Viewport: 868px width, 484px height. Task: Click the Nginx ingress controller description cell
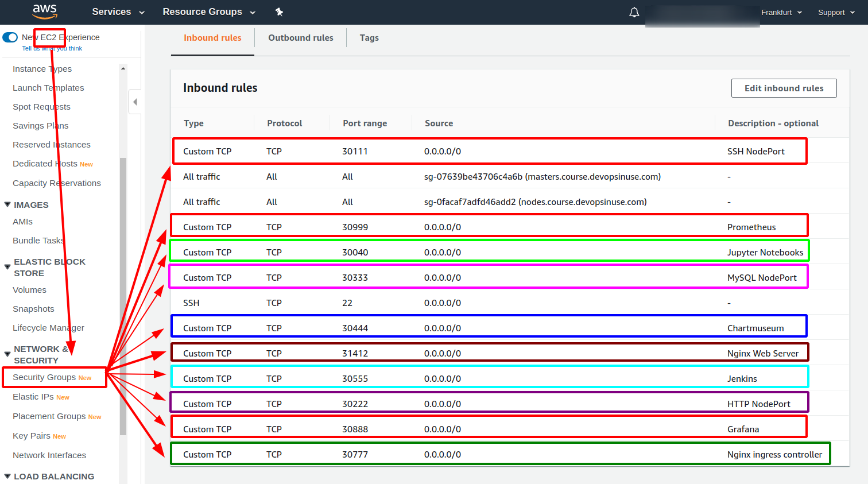[774, 455]
